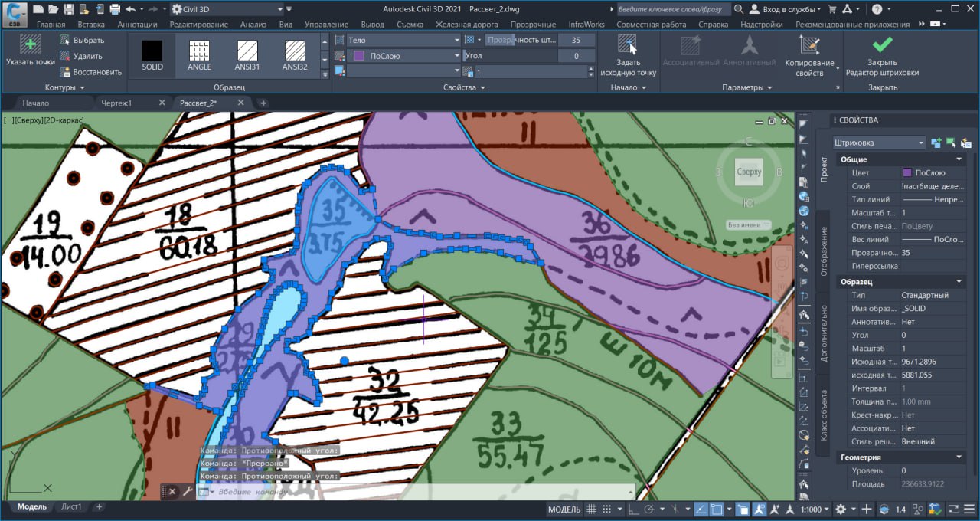Open the 'Аннотации' ribbon tab
980x521 pixels.
click(x=137, y=25)
